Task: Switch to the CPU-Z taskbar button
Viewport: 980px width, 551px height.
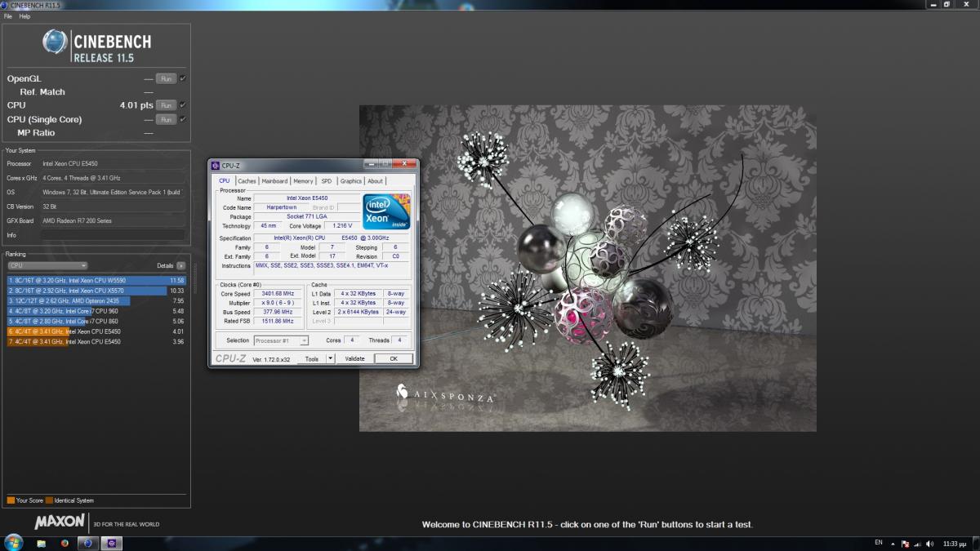Action: click(x=111, y=544)
